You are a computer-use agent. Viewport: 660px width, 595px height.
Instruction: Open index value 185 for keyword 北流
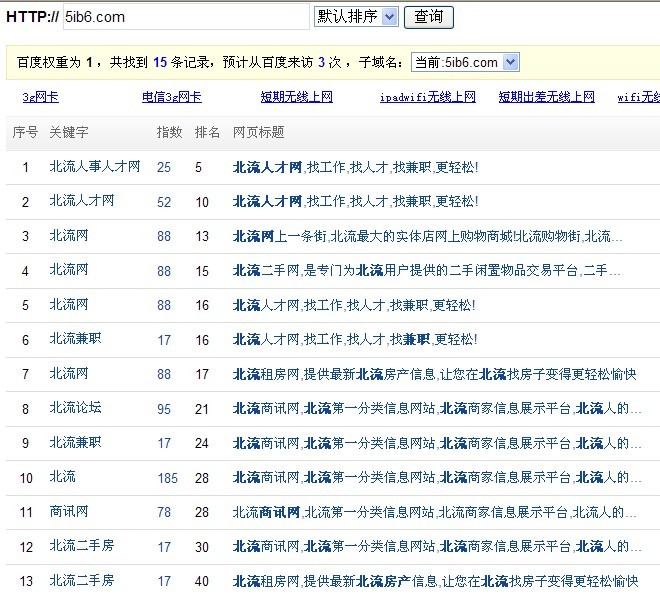167,478
